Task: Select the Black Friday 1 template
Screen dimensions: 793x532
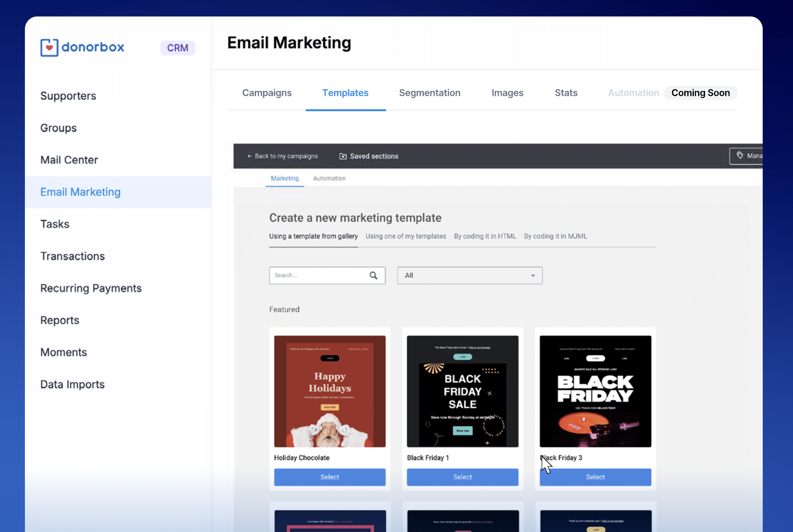Action: (x=462, y=477)
